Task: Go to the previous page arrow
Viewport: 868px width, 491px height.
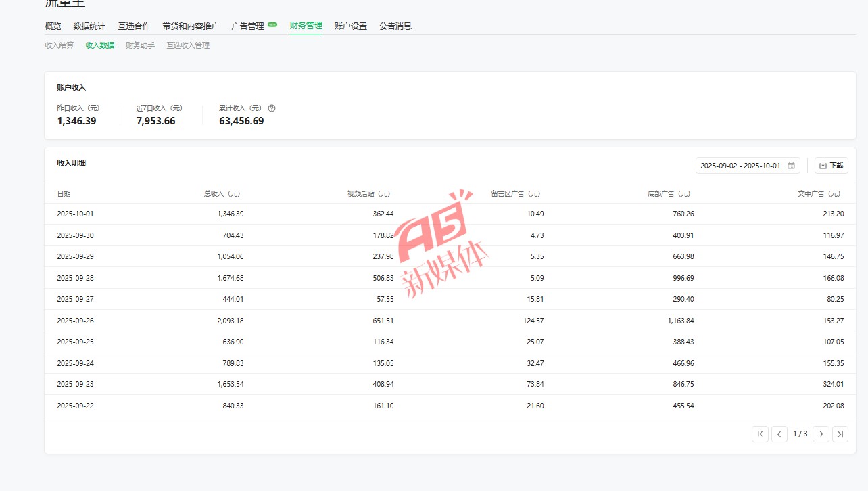Action: click(x=779, y=434)
